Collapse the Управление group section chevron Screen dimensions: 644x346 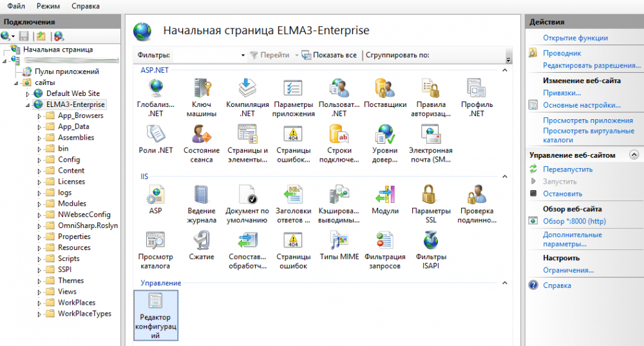[505, 283]
